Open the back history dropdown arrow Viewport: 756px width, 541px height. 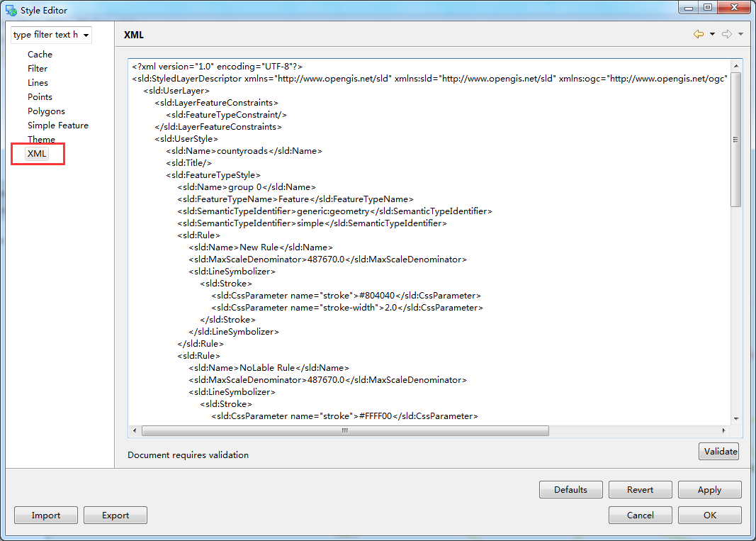point(712,34)
